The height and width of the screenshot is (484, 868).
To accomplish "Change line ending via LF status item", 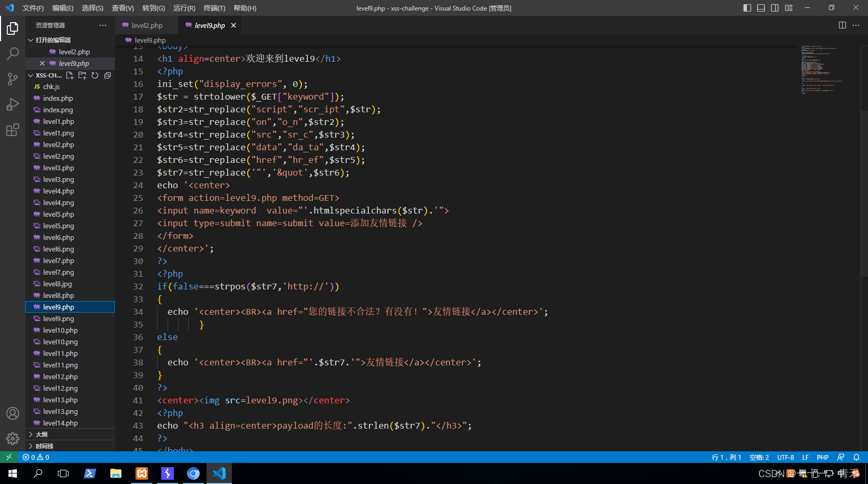I will click(x=805, y=457).
